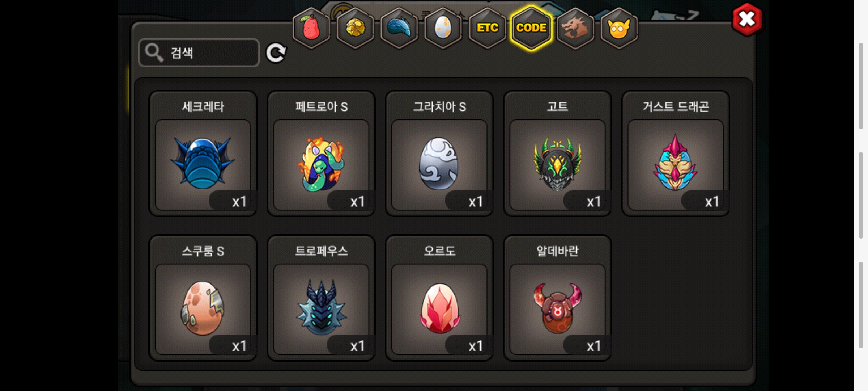Click the refresh arrow next to search
Viewport: 868px width, 391px height.
[276, 53]
